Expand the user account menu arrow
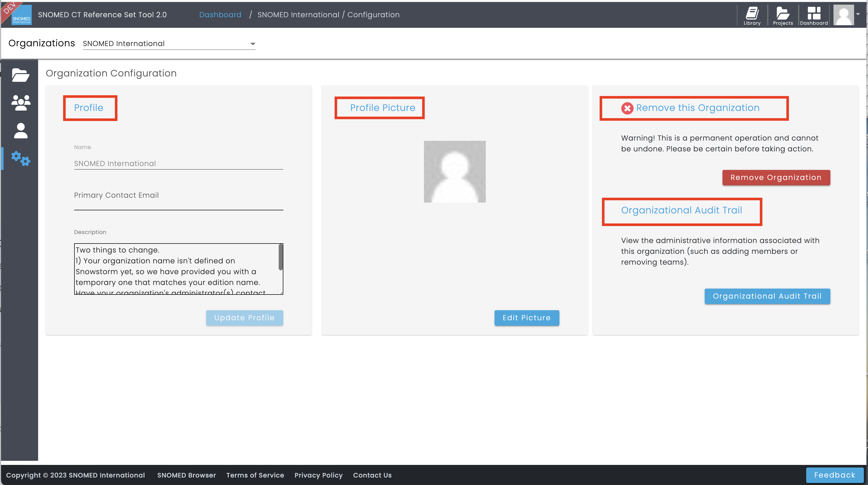868x485 pixels. [858, 14]
